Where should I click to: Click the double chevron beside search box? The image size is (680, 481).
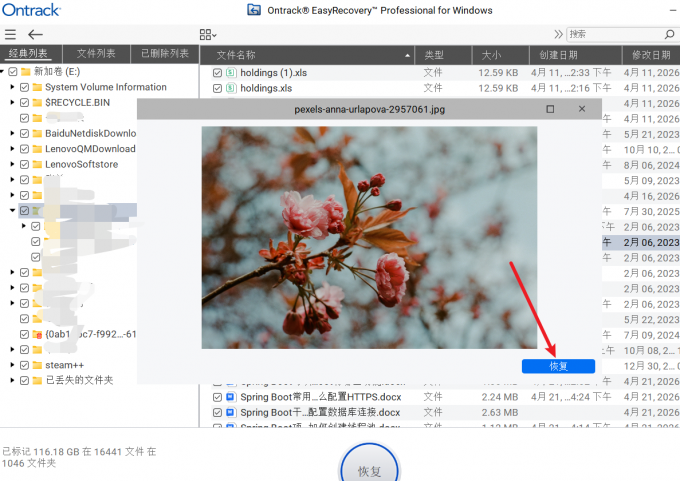coord(557,34)
